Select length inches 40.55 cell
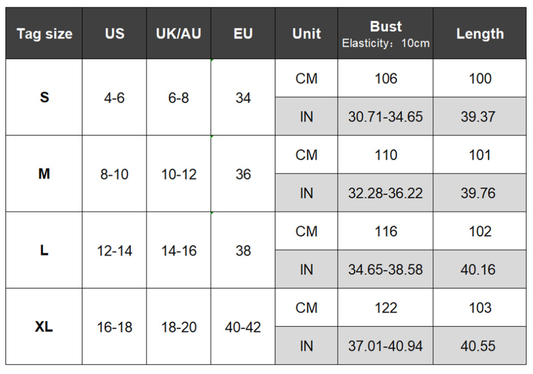Viewport: 533px width, 374px height. [480, 346]
